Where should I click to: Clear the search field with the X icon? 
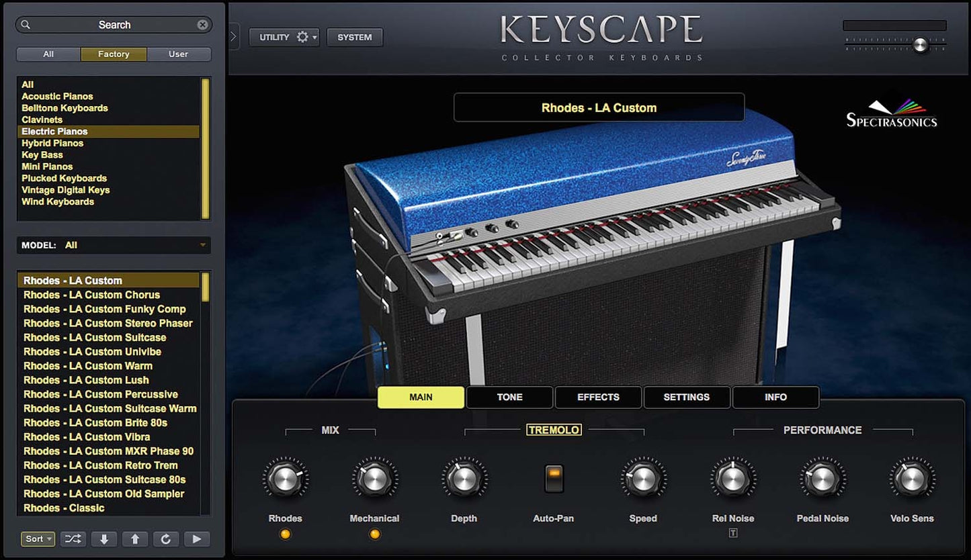click(x=202, y=25)
